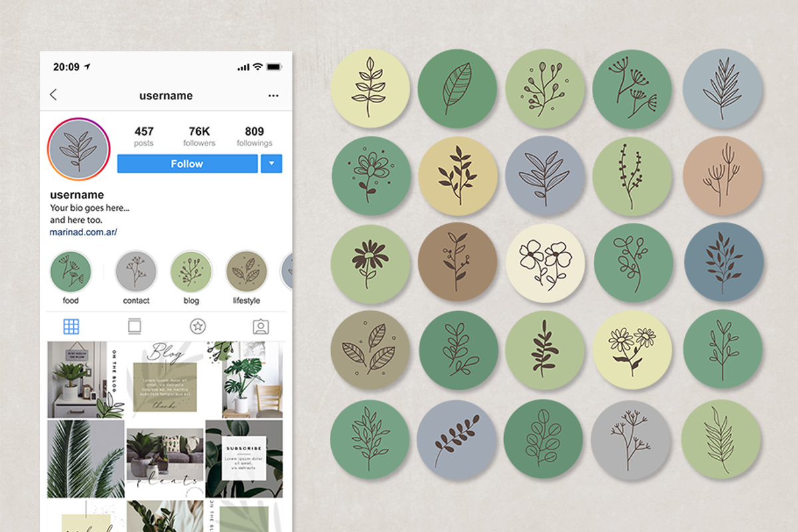The height and width of the screenshot is (532, 798).
Task: View the 809 followings list
Action: 254,136
